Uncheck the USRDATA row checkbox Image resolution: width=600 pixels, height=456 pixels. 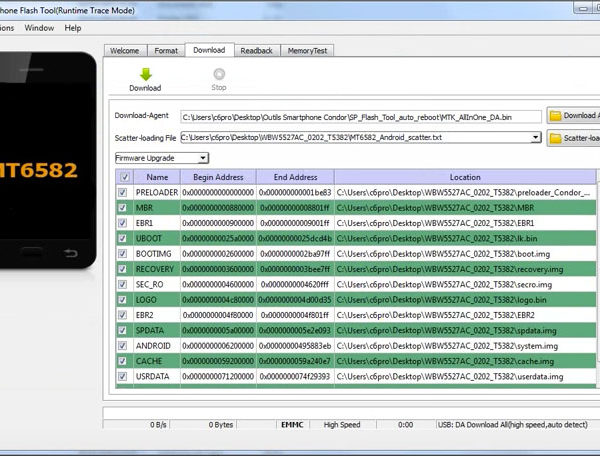tap(122, 376)
